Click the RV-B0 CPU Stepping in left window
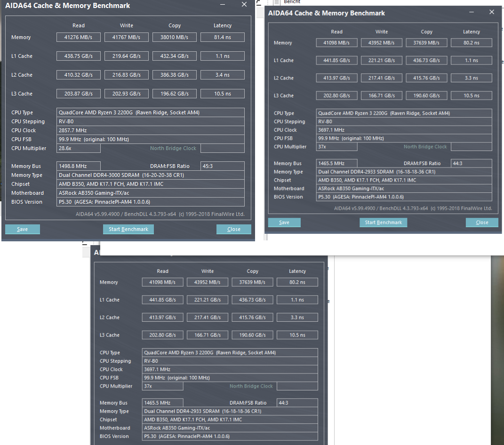The width and height of the screenshot is (504, 445). (x=151, y=121)
